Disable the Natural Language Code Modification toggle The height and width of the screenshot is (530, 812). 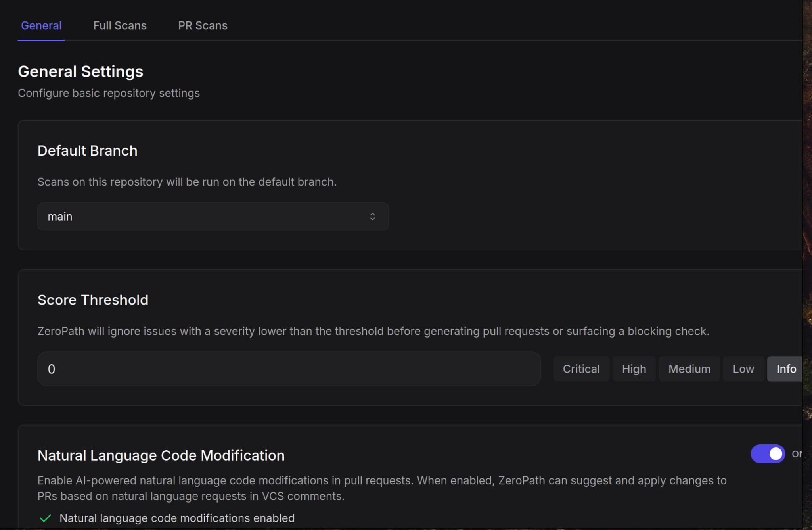coord(768,454)
